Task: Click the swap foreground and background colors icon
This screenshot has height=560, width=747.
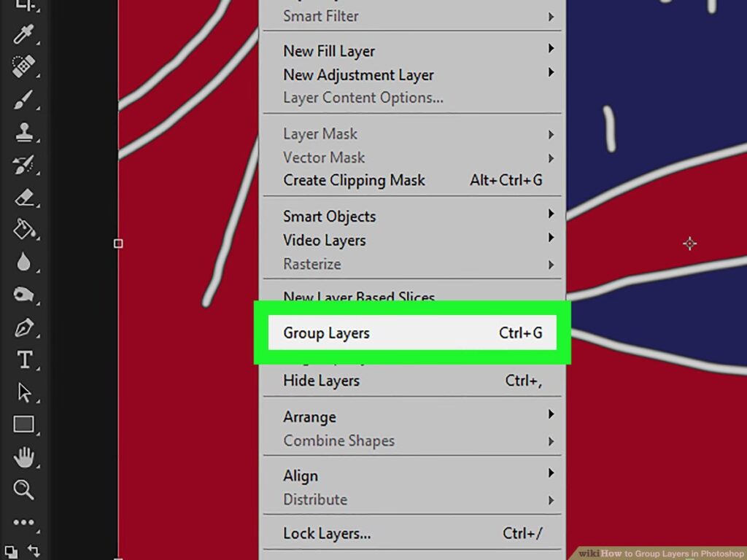Action: [x=34, y=551]
